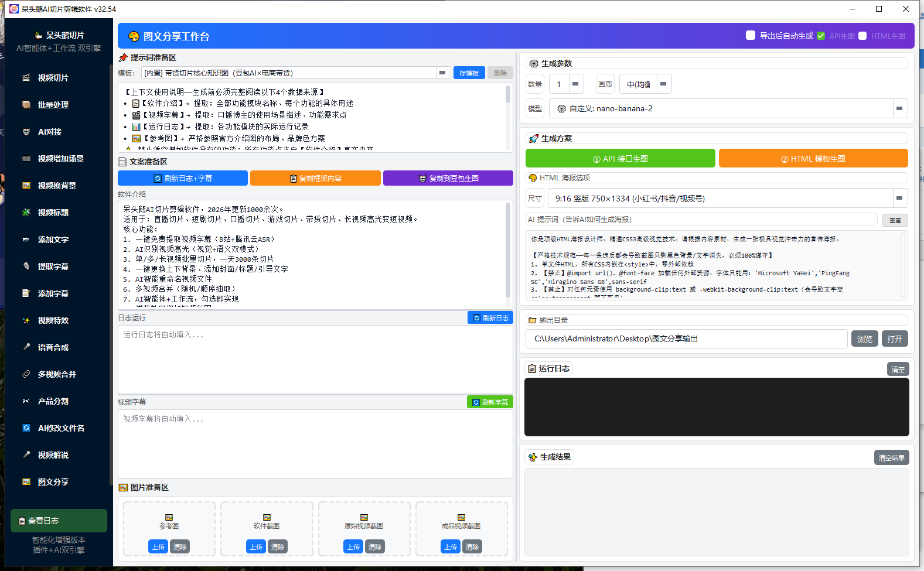
Task: Click the picture icon of 图片准备区
Action: click(123, 487)
